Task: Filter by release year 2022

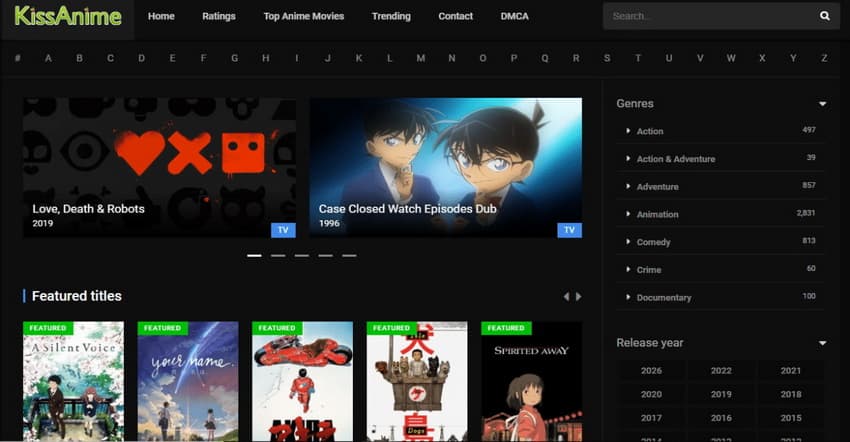Action: 721,370
